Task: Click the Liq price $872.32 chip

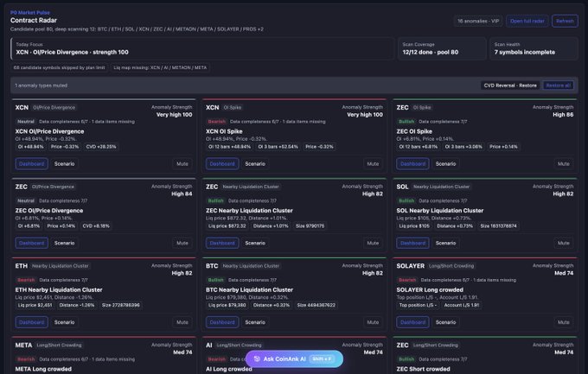Action: tap(227, 226)
